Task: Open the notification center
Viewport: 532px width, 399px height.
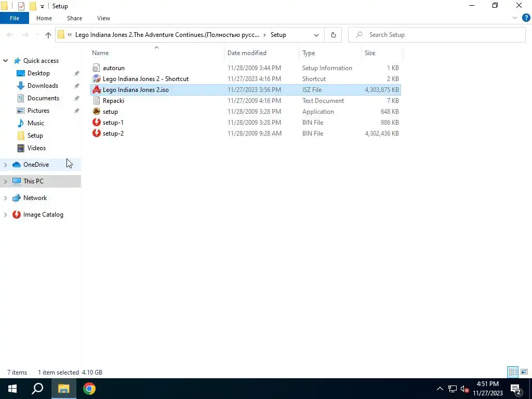Action: (516, 389)
